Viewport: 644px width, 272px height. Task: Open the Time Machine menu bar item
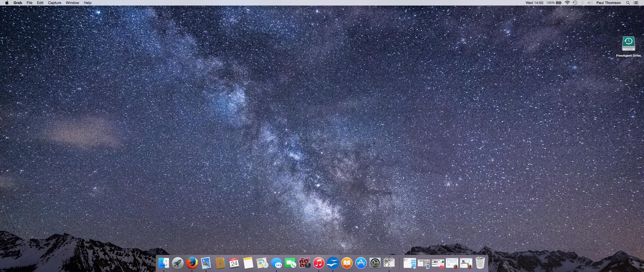pos(575,3)
